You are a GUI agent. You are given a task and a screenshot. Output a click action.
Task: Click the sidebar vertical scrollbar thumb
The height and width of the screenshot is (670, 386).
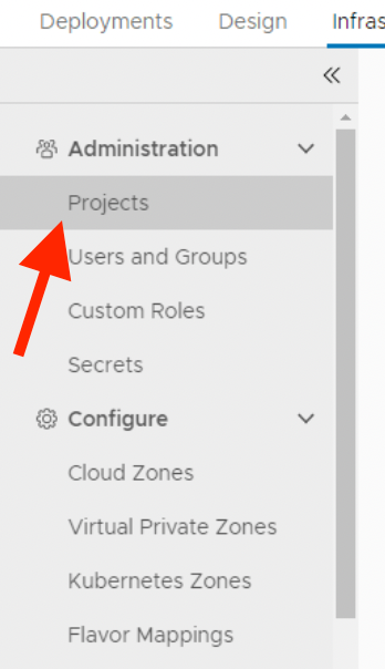pos(346,373)
